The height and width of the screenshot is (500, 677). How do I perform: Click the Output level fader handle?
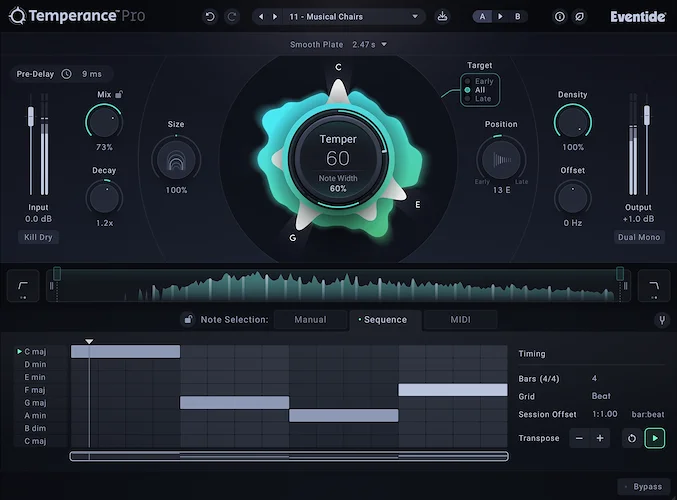(646, 115)
